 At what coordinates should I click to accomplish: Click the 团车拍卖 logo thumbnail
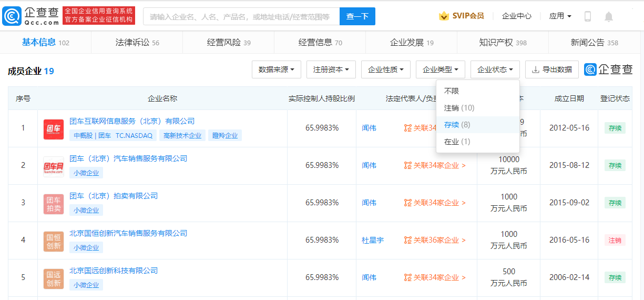coord(54,204)
